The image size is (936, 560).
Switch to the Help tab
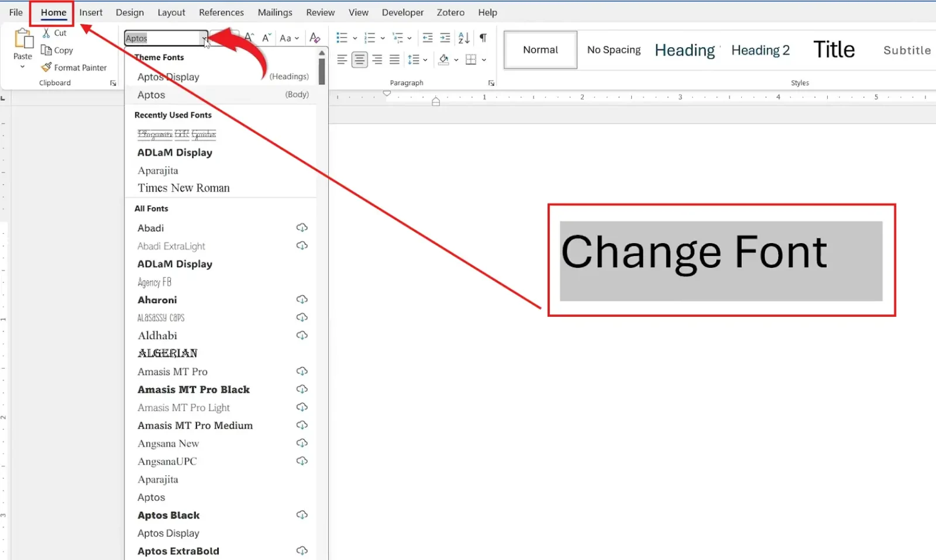point(487,12)
